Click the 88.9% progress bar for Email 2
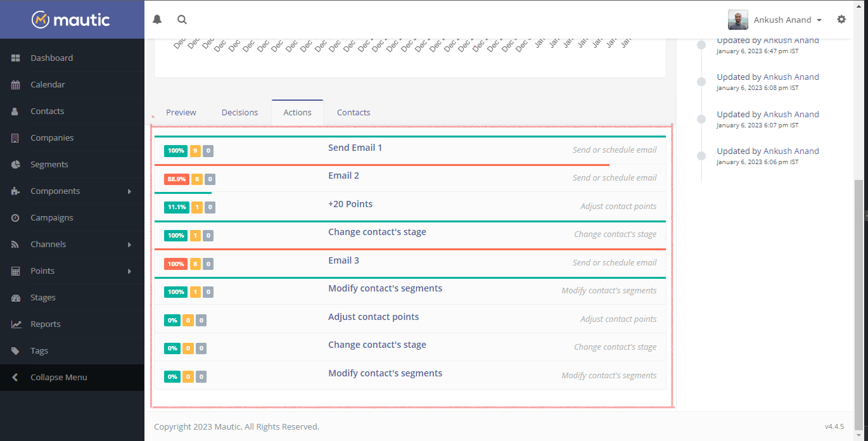The height and width of the screenshot is (441, 868). (176, 179)
